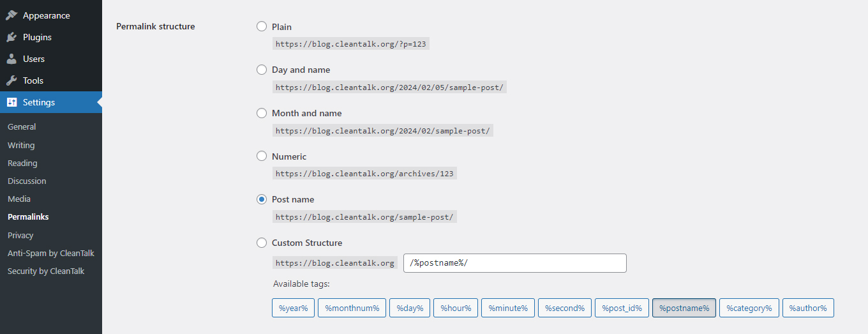This screenshot has width=868, height=334.
Task: Click the Plugins plug icon
Action: point(11,37)
